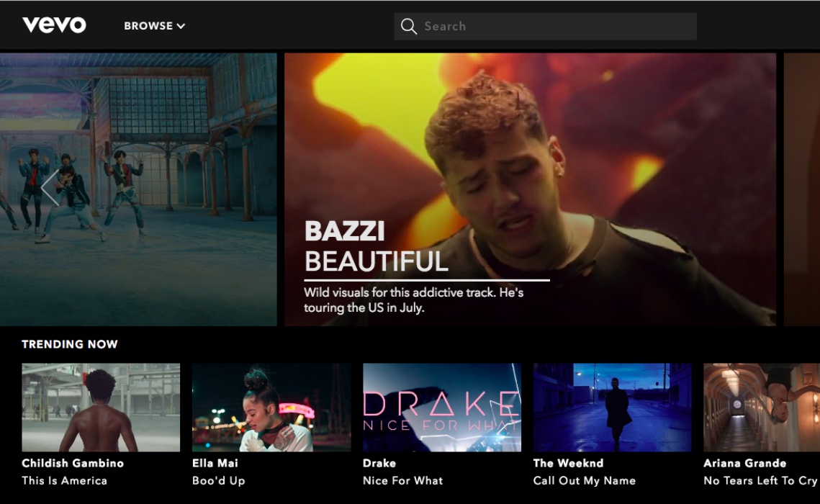Open the Boo'd Up song title link
This screenshot has width=820, height=504.
(219, 480)
